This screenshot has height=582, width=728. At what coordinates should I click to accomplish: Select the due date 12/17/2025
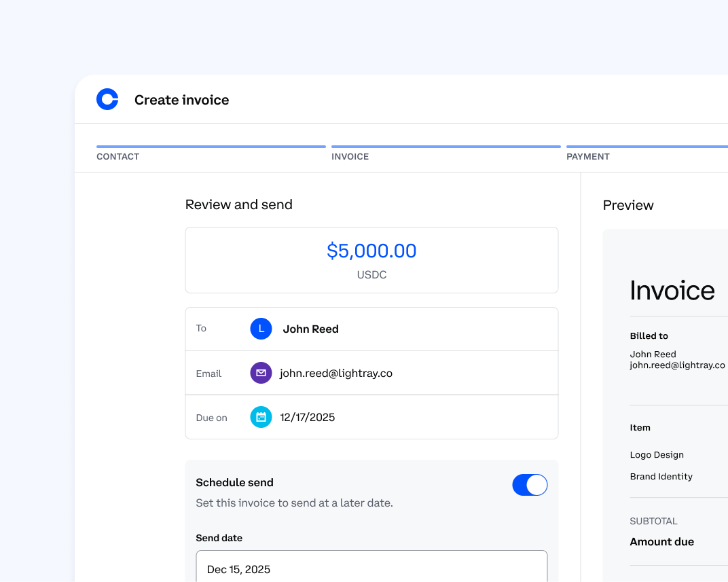coord(308,417)
